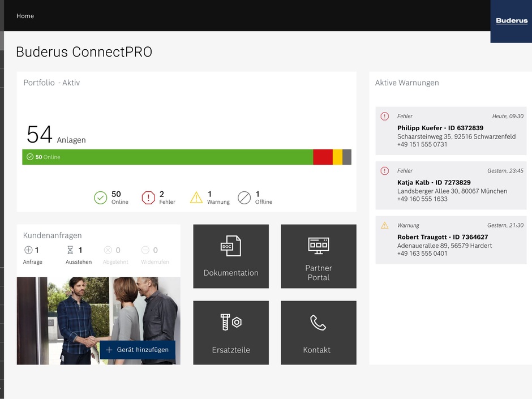Click the green Online checkmark status icon

coord(100,198)
